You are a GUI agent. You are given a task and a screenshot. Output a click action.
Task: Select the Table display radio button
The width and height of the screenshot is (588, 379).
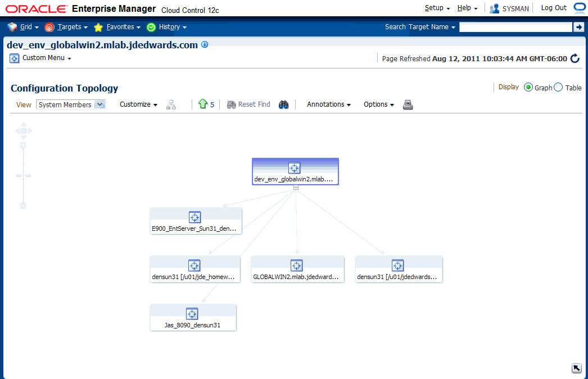pos(558,87)
